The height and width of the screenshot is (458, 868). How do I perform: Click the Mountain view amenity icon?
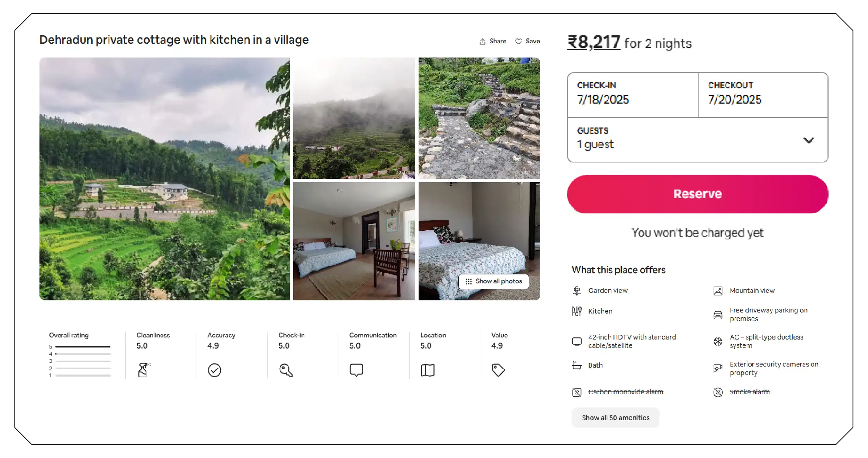coord(718,291)
